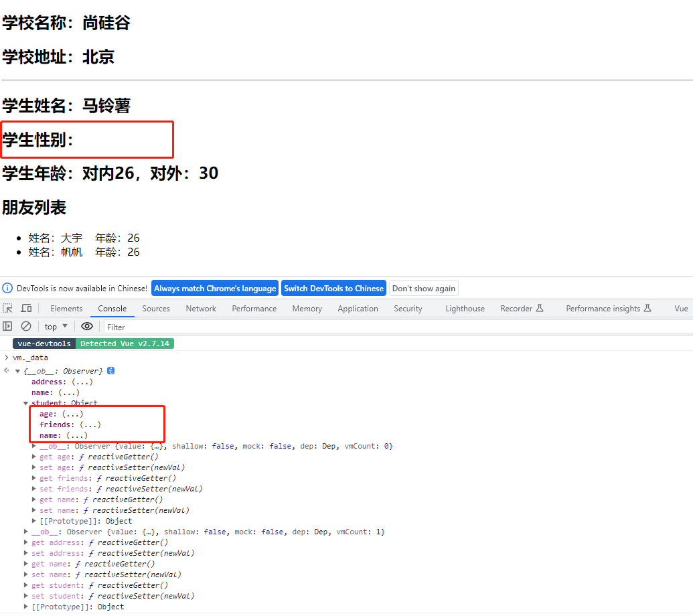This screenshot has width=693, height=616.
Task: Open the Recorder tab
Action: pyautogui.click(x=522, y=309)
